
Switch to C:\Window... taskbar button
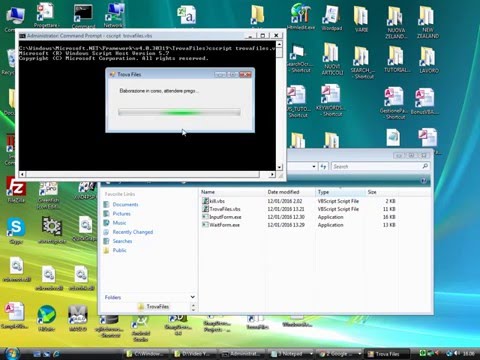pyautogui.click(x=146, y=354)
